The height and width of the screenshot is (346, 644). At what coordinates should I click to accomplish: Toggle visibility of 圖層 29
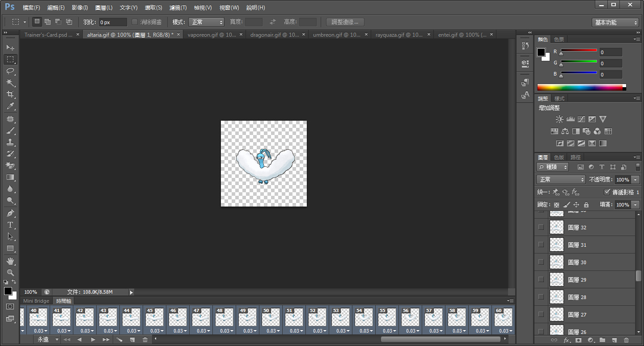(541, 279)
